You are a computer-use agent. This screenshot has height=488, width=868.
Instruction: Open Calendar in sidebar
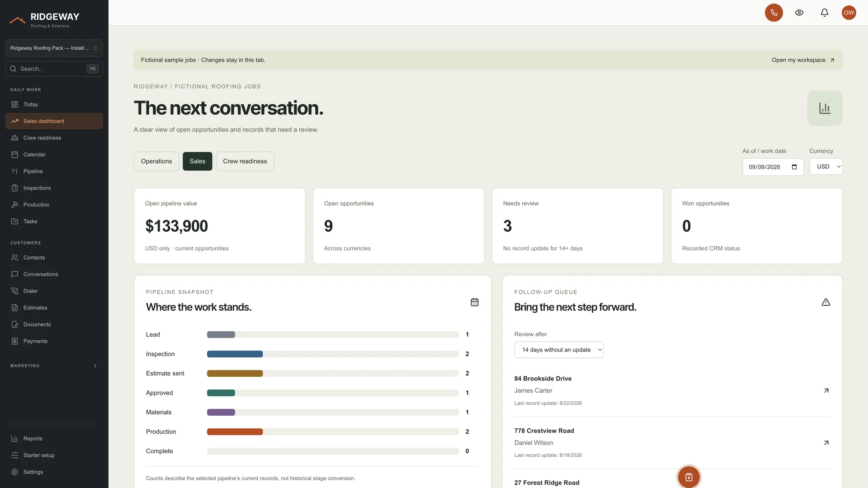click(54, 155)
